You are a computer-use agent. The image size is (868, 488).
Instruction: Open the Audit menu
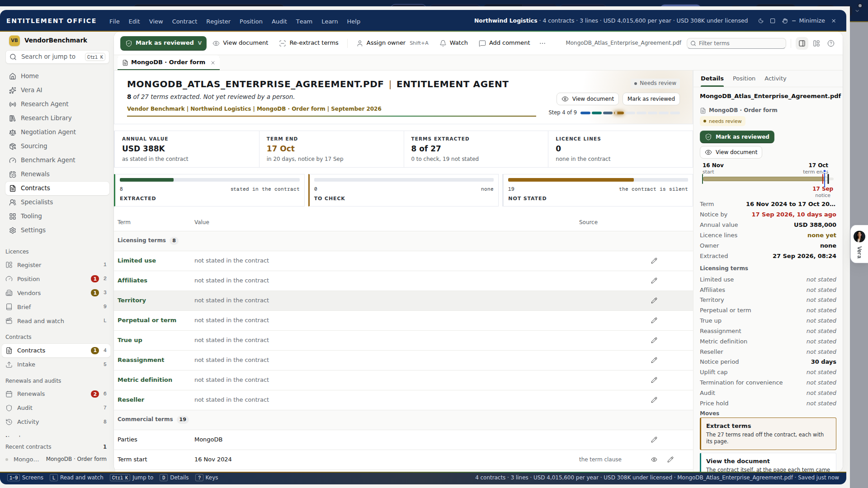279,21
